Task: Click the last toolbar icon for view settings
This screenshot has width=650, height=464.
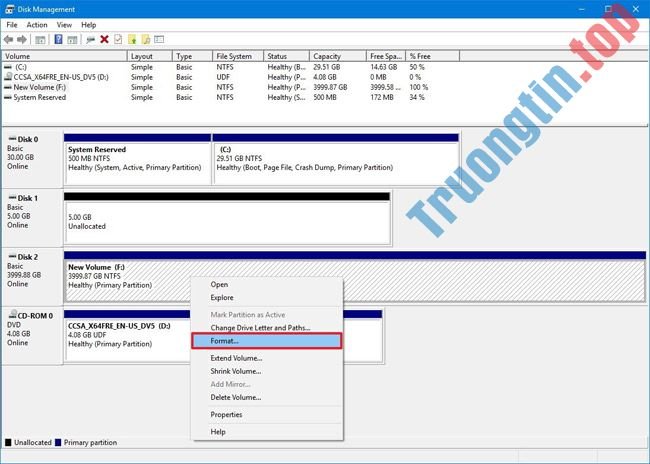Action: click(159, 39)
